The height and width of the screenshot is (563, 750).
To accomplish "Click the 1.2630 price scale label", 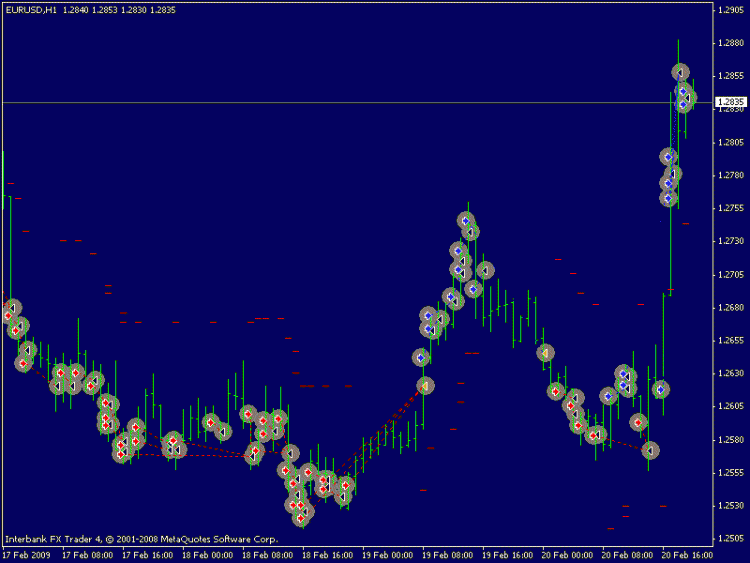I will coord(731,374).
